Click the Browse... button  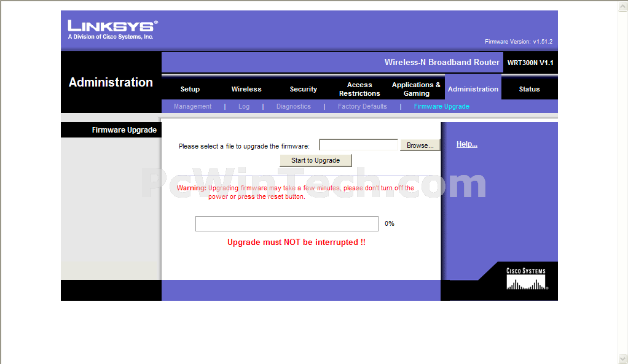pyautogui.click(x=420, y=145)
